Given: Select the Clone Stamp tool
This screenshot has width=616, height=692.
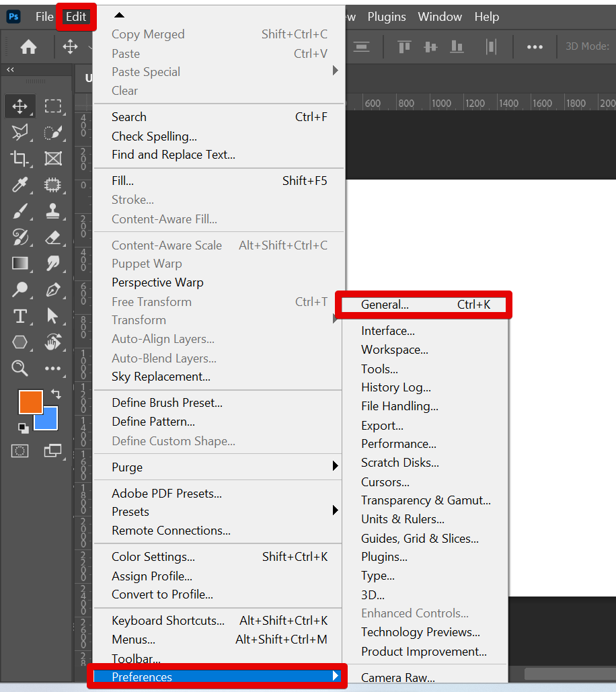Looking at the screenshot, I should (52, 211).
